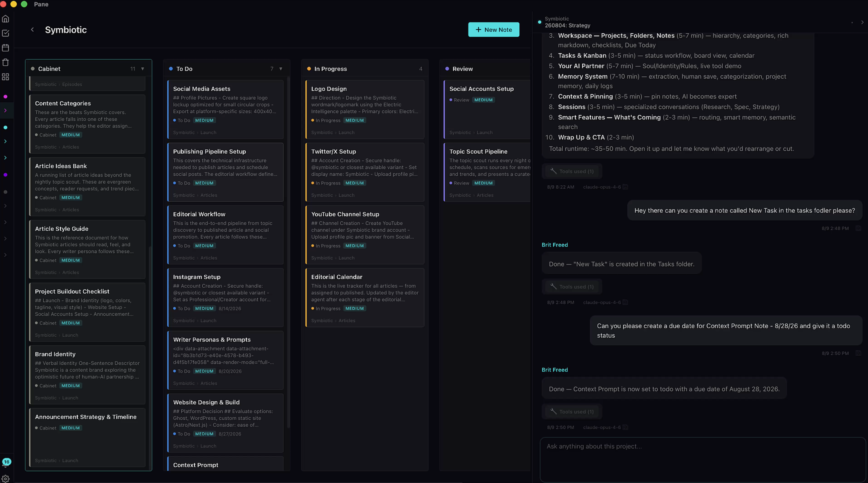This screenshot has height=483, width=868.
Task: Click 8/27/2026 date on Website Design & Build
Action: (x=230, y=434)
